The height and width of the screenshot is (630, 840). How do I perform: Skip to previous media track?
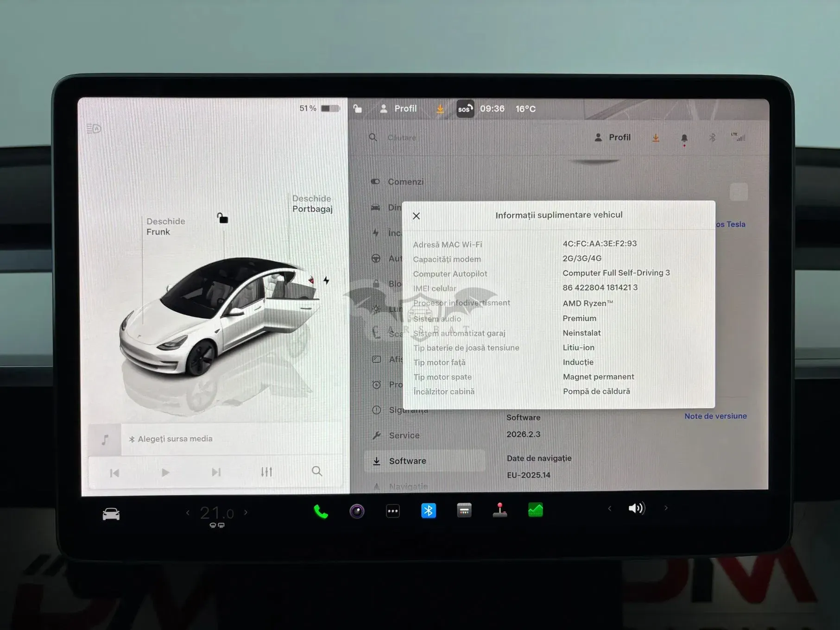coord(114,473)
